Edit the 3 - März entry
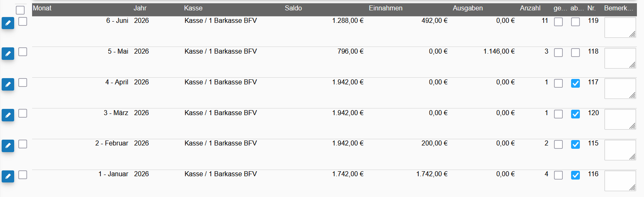Screen dimensions: 644x197 click(x=8, y=115)
